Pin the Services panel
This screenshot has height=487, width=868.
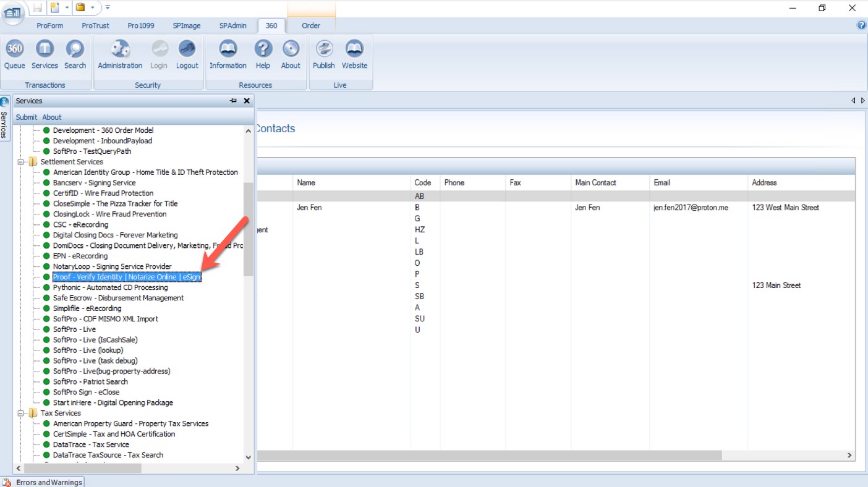[x=233, y=101]
